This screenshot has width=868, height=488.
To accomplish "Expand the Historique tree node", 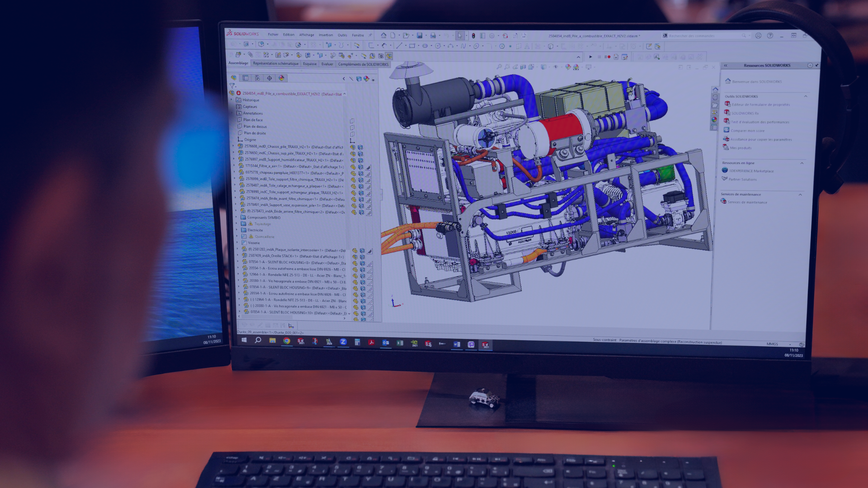I will point(232,100).
